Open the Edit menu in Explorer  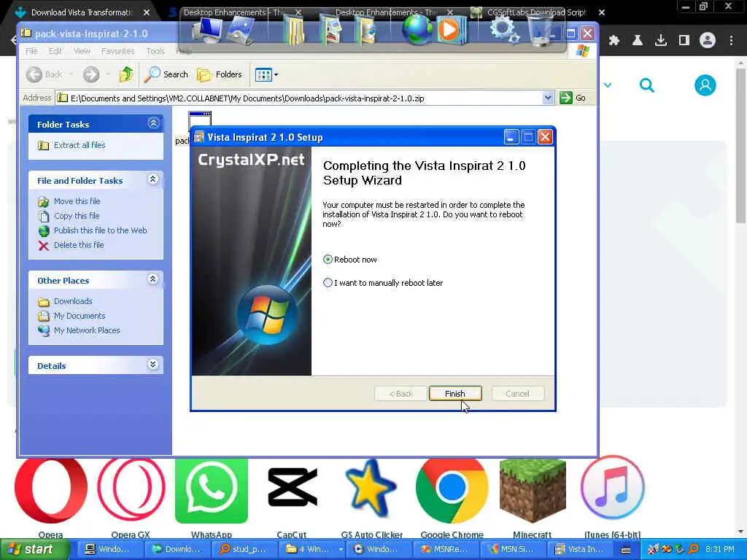tap(55, 51)
